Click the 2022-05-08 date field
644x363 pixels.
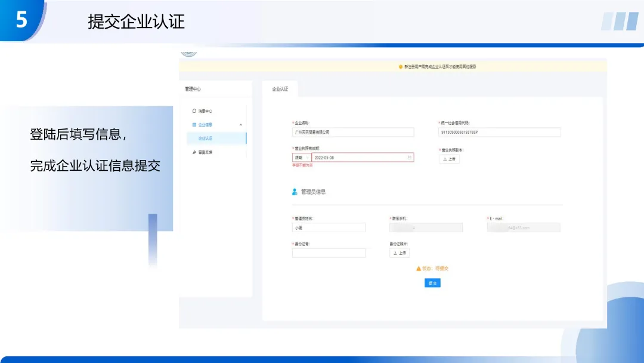[363, 158]
